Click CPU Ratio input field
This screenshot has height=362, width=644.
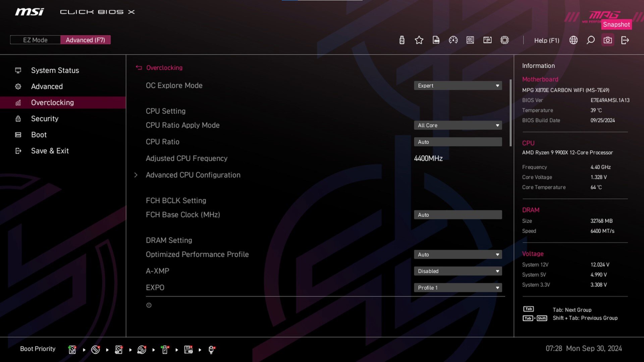coord(458,142)
